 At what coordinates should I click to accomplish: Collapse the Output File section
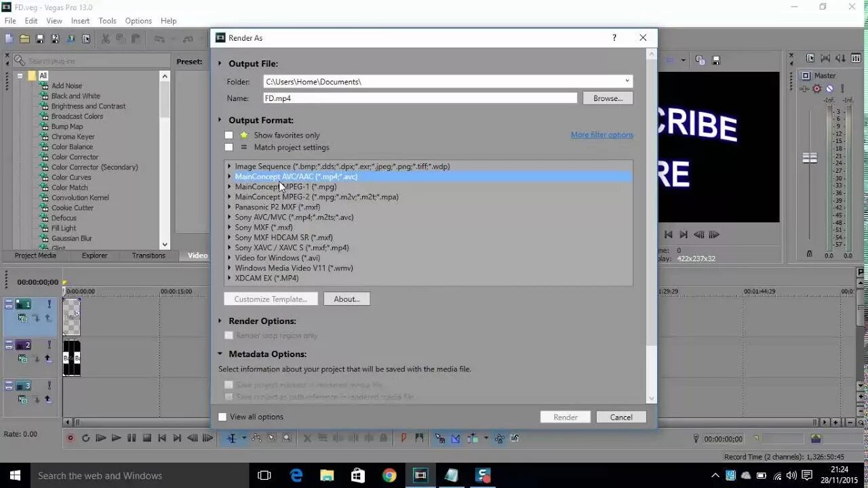[220, 64]
